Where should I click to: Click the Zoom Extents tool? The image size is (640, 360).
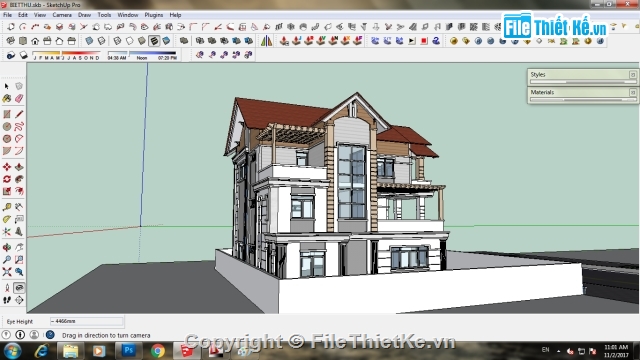7,272
